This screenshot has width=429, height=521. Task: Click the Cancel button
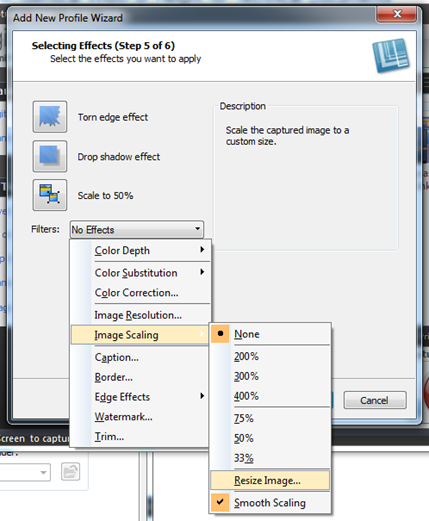pos(375,400)
